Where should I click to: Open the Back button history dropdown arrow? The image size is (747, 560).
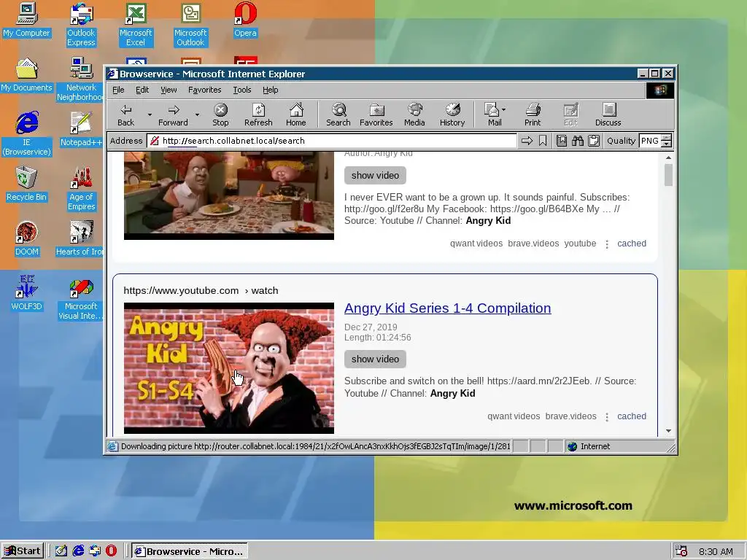pyautogui.click(x=150, y=114)
